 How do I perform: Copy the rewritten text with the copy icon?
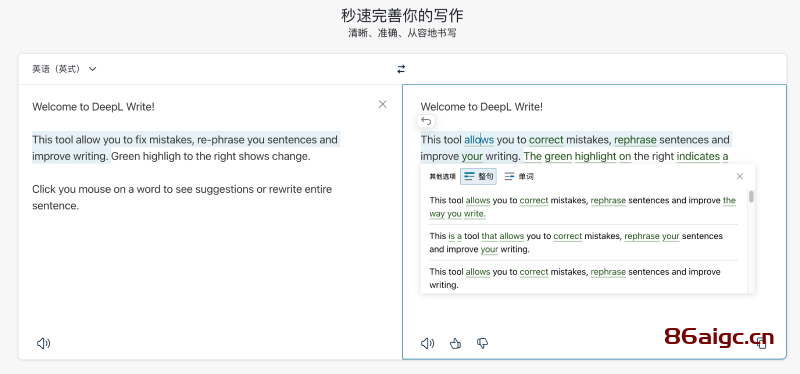[762, 343]
